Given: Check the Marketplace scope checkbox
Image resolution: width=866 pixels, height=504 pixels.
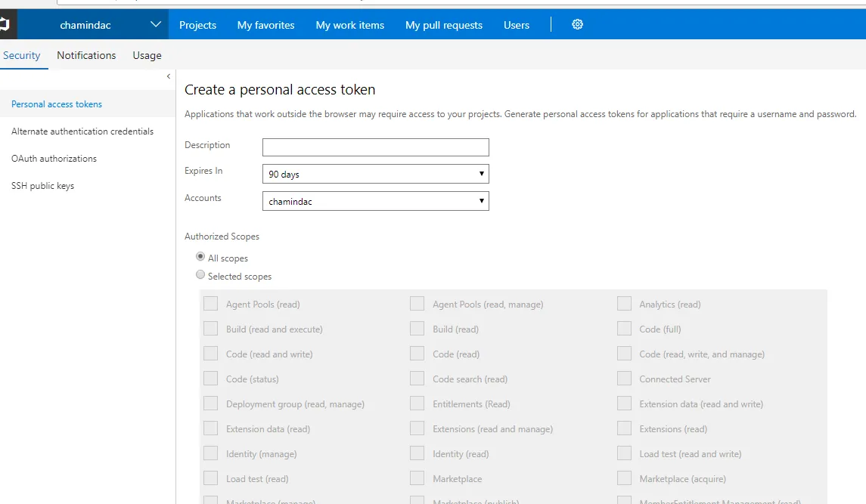Looking at the screenshot, I should (x=417, y=478).
